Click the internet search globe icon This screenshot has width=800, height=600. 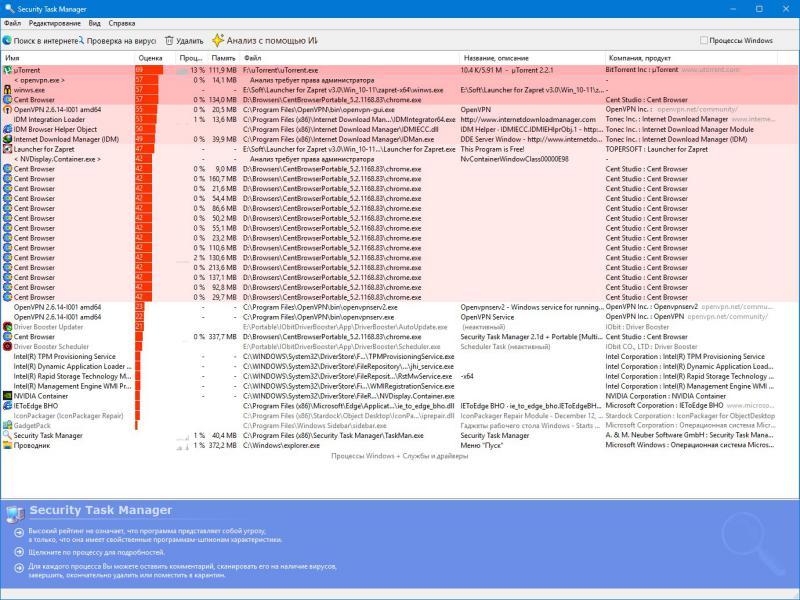[7, 41]
